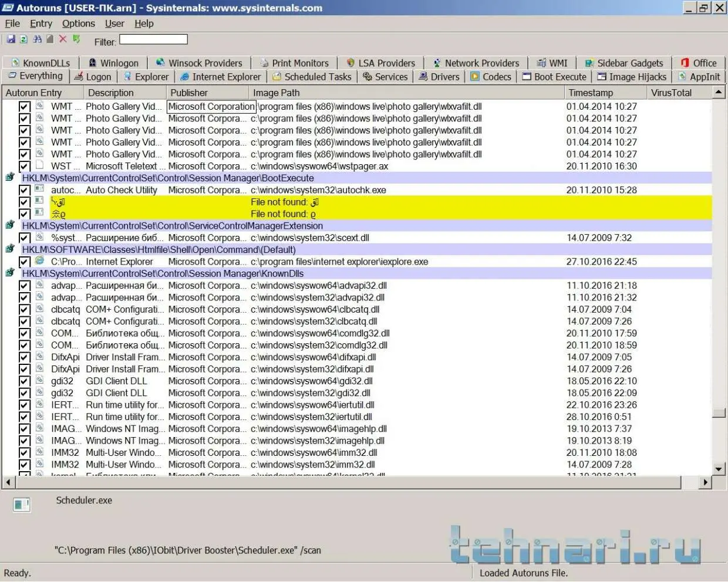This screenshot has width=728, height=582.
Task: Sort by the Image Path column
Action: [406, 93]
